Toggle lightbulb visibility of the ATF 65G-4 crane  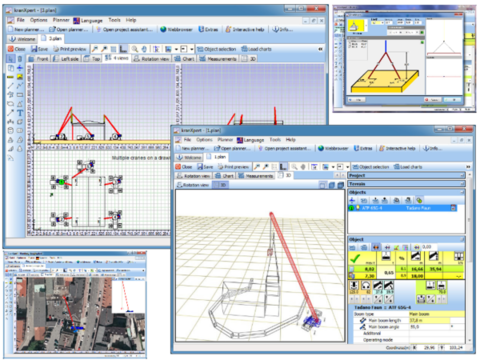click(358, 208)
